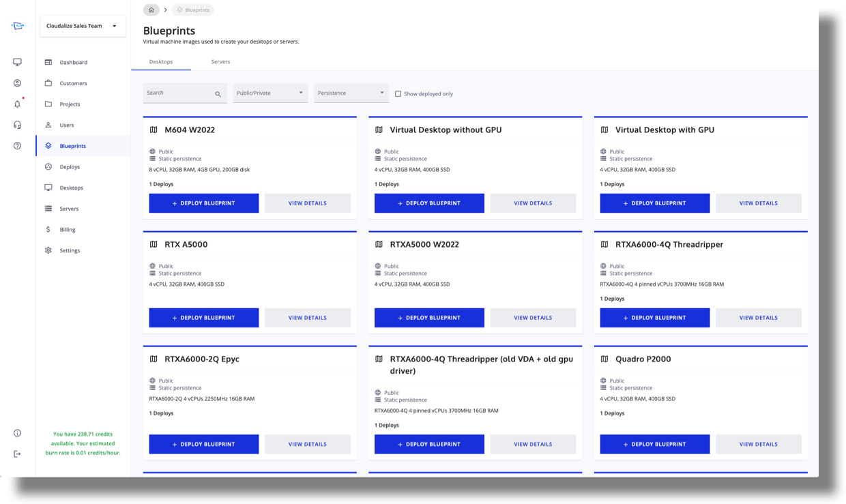Image resolution: width=846 pixels, height=504 pixels.
Task: Open the help question mark icon
Action: click(17, 146)
